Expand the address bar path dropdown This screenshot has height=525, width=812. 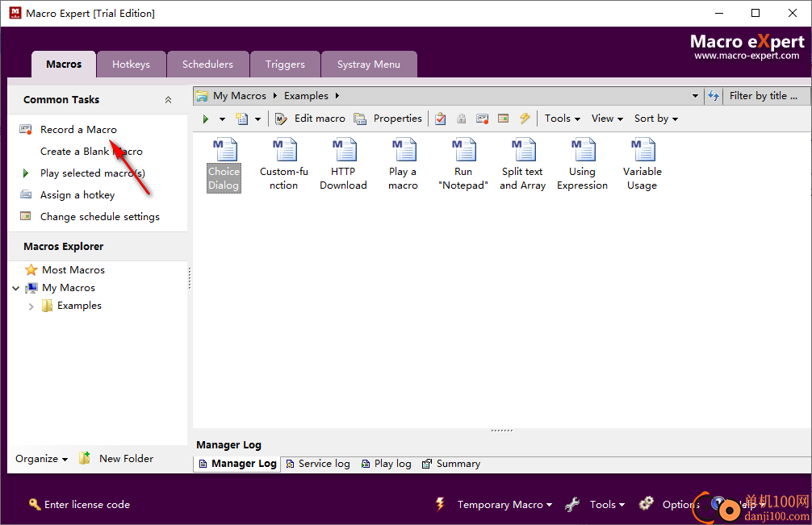695,96
